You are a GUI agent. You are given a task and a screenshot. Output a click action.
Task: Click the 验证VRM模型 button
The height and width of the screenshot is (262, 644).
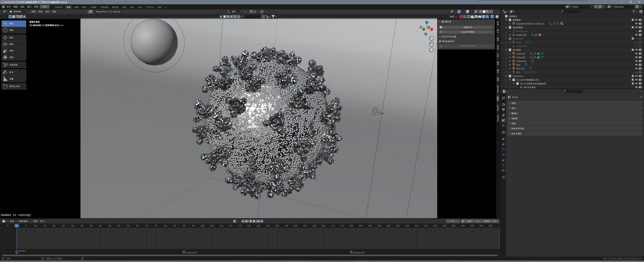[468, 32]
